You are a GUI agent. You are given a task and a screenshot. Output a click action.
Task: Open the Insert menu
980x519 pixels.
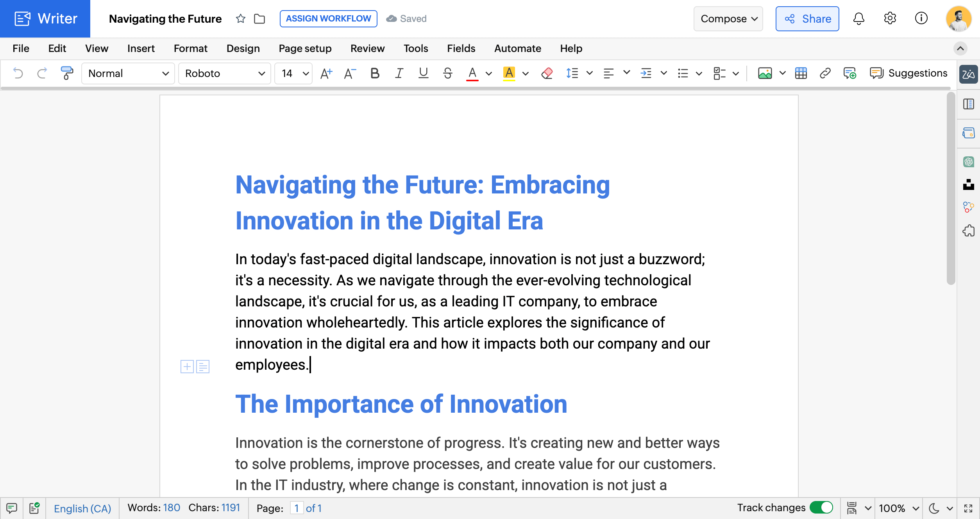click(141, 48)
